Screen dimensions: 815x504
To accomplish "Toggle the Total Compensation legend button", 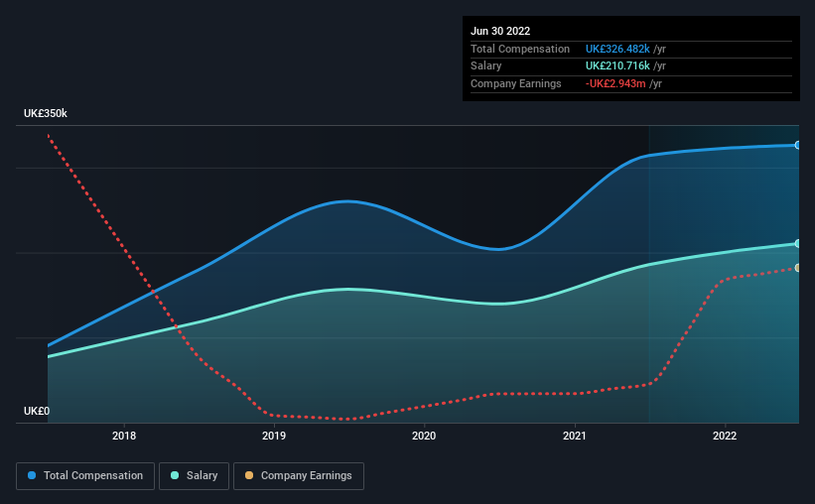I will pos(85,476).
